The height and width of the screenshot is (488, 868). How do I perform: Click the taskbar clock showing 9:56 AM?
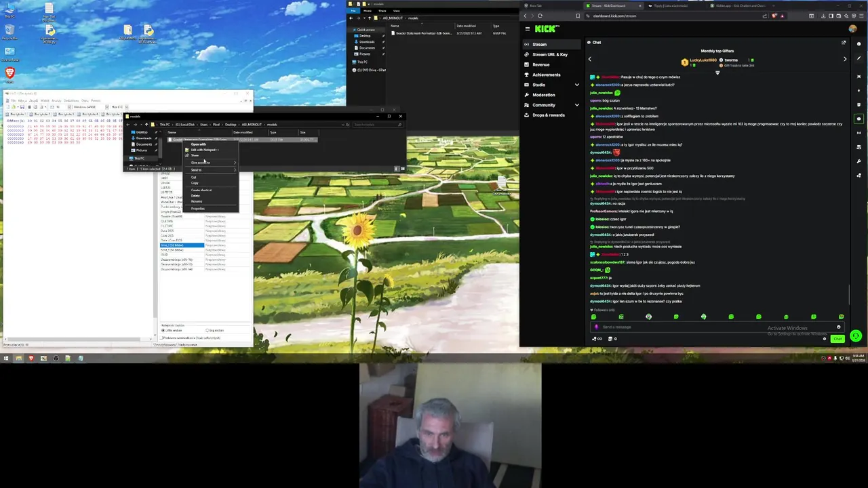click(x=859, y=358)
